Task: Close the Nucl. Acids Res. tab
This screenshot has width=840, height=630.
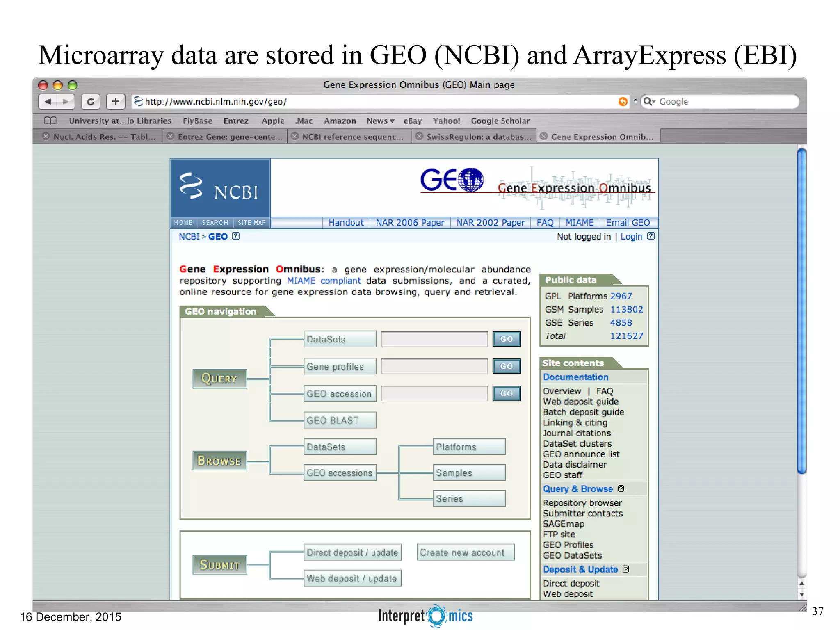Action: pos(46,137)
